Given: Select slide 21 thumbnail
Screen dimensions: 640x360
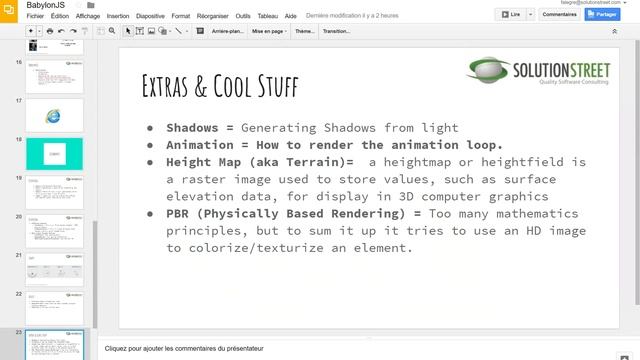Looking at the screenshot, I should [x=55, y=270].
